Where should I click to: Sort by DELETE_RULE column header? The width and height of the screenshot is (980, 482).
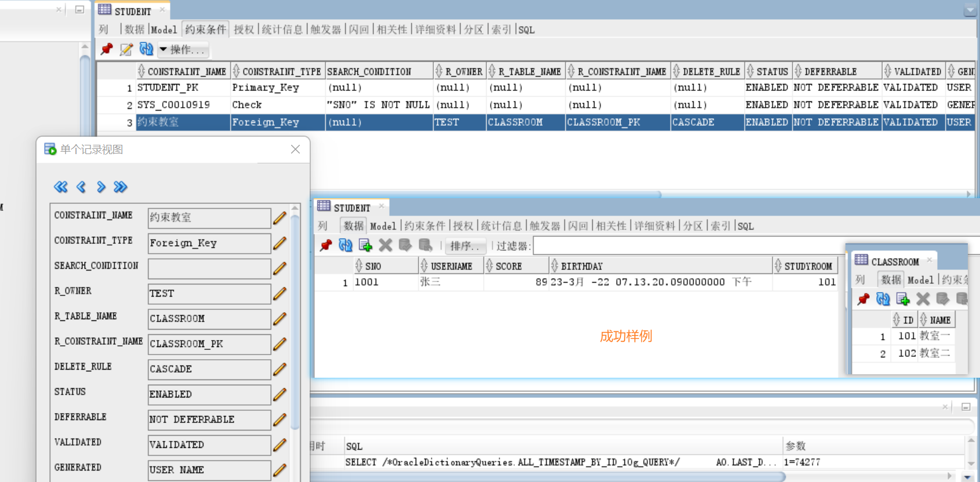click(707, 72)
